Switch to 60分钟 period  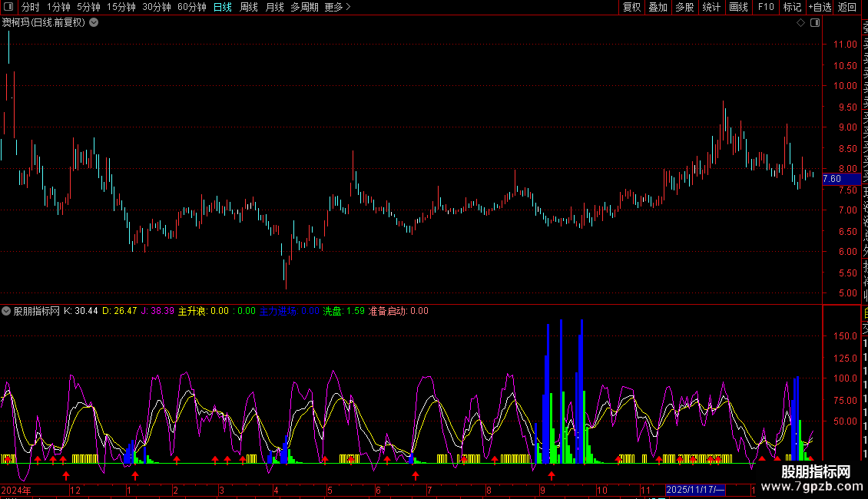coord(191,8)
